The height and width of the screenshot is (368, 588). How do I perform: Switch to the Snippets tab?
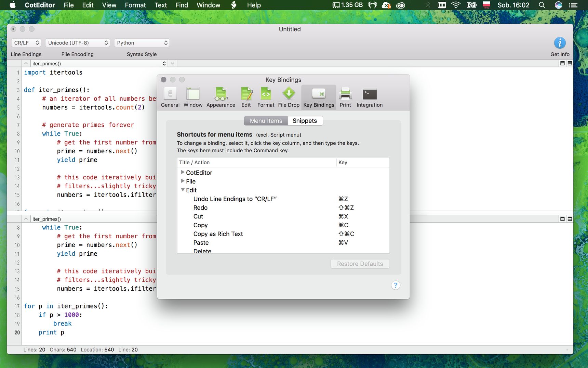coord(305,121)
